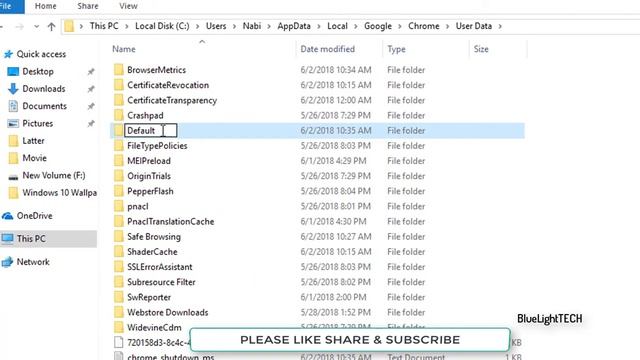Click the Webstore Downloads folder icon

(118, 312)
